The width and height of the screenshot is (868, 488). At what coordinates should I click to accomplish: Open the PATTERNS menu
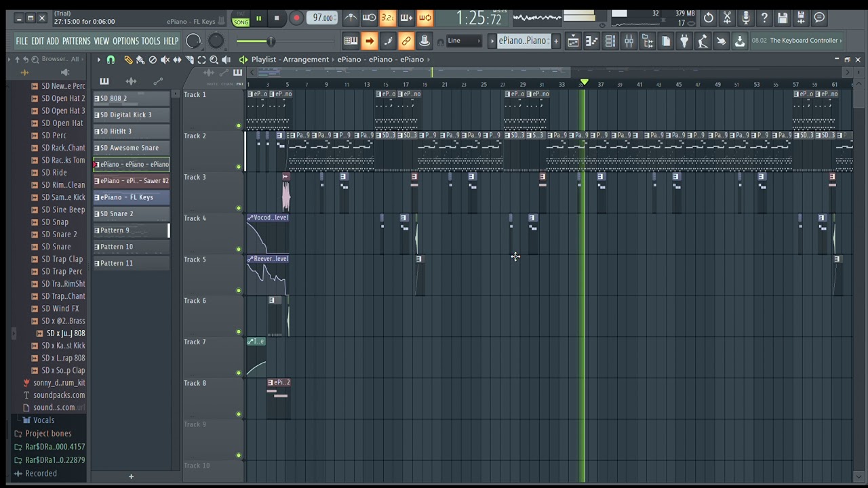[x=77, y=41]
